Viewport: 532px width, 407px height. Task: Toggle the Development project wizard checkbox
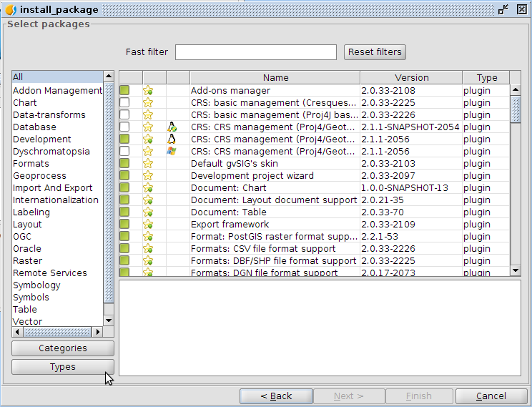coord(124,176)
